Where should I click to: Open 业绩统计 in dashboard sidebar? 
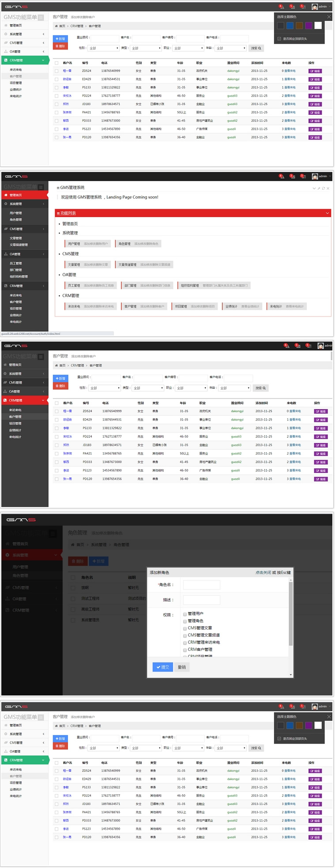click(x=16, y=315)
